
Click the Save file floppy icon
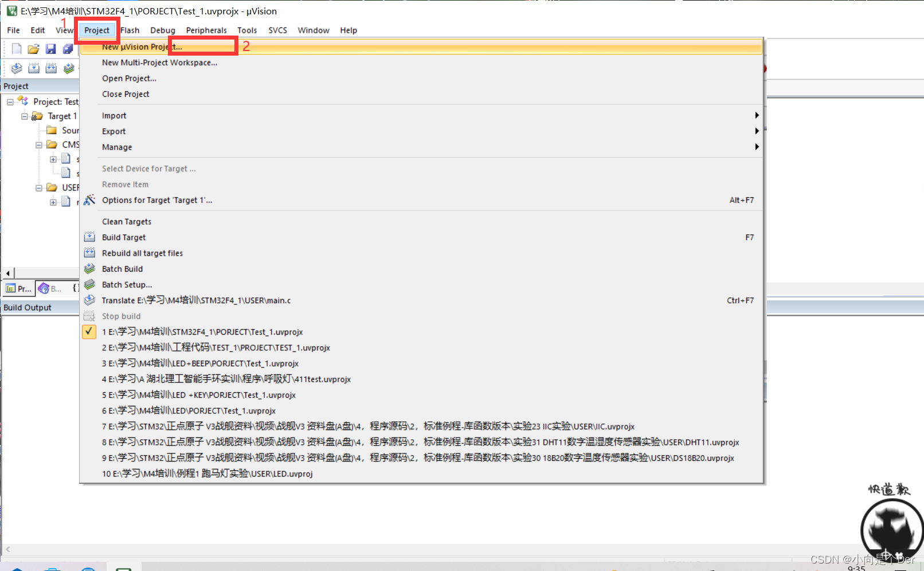click(51, 49)
